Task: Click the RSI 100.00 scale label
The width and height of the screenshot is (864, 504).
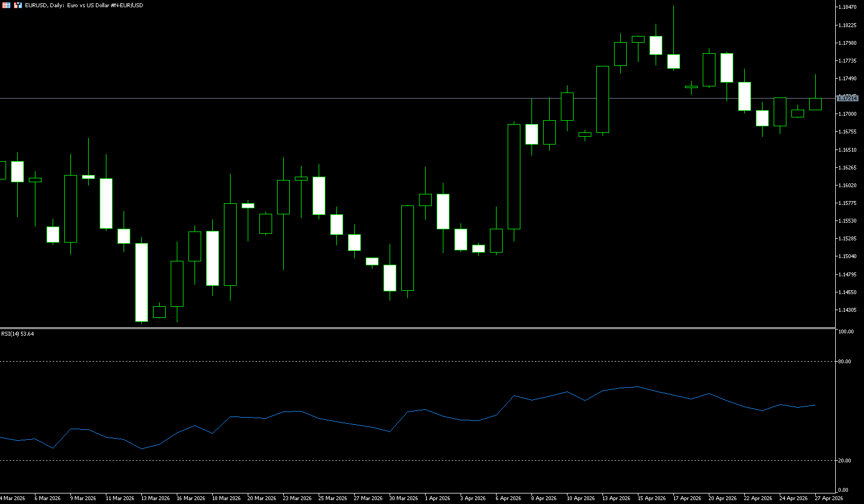Action: coord(846,332)
